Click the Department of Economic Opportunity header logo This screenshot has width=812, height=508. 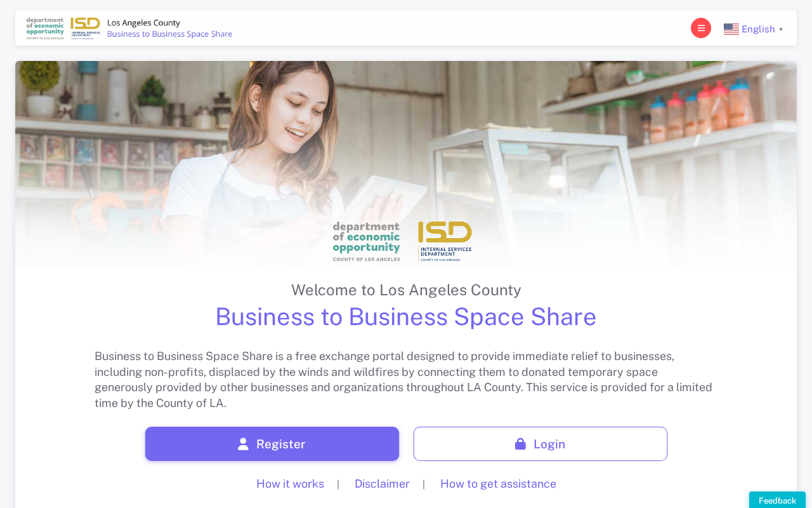[x=45, y=29]
